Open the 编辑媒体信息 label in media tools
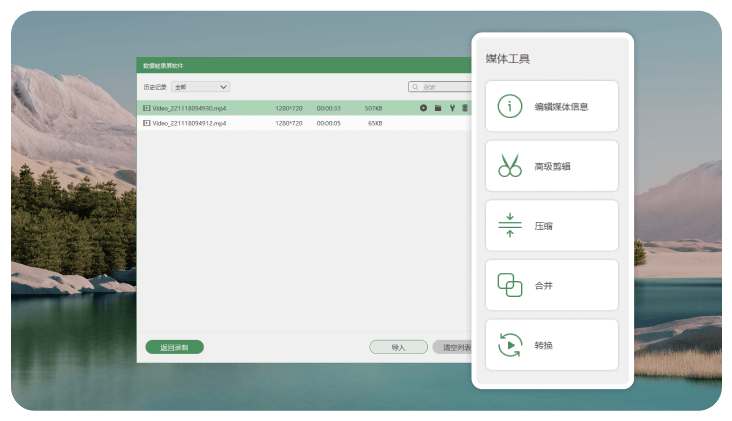The image size is (732, 421). [x=561, y=106]
